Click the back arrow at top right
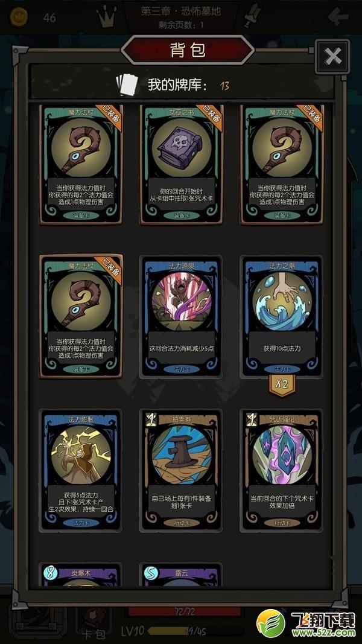This screenshot has width=362, height=644. [339, 17]
